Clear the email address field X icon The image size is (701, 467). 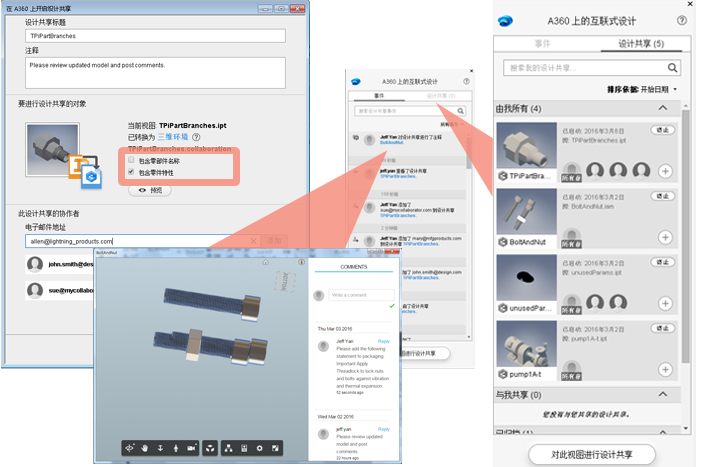click(253, 241)
